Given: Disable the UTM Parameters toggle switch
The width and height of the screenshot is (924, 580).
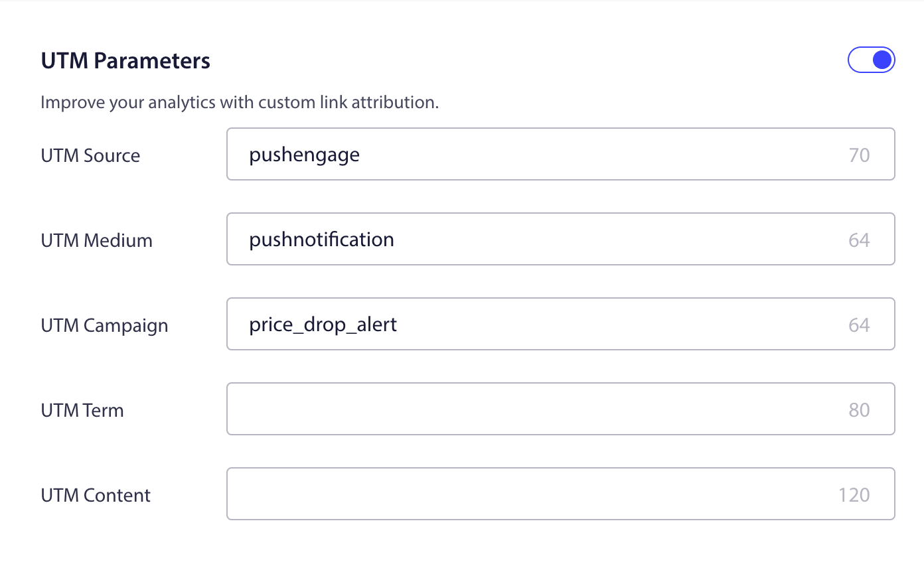Looking at the screenshot, I should click(x=871, y=60).
